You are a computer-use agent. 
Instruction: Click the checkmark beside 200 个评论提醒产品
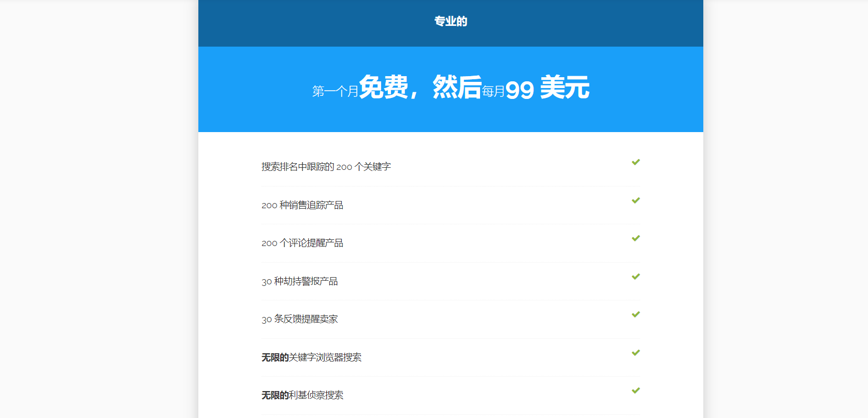(636, 238)
